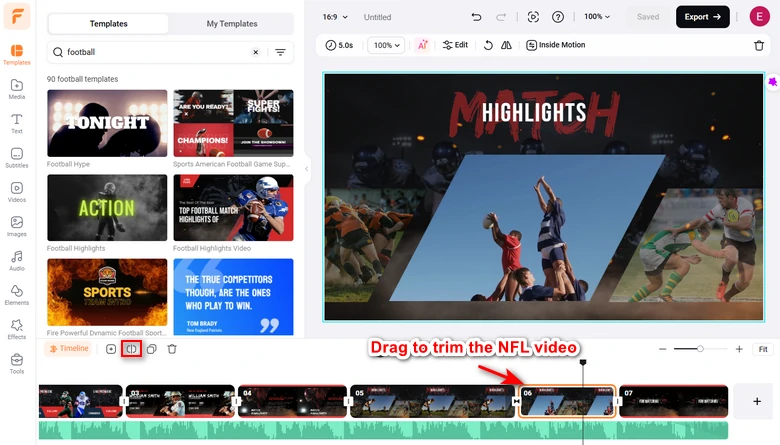Redo the last action
The width and height of the screenshot is (780, 445).
(x=501, y=17)
